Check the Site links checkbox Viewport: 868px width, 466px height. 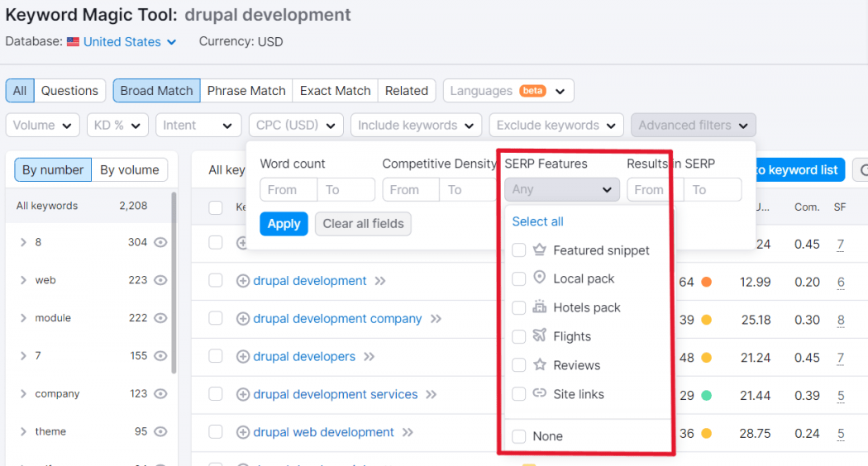tap(518, 394)
